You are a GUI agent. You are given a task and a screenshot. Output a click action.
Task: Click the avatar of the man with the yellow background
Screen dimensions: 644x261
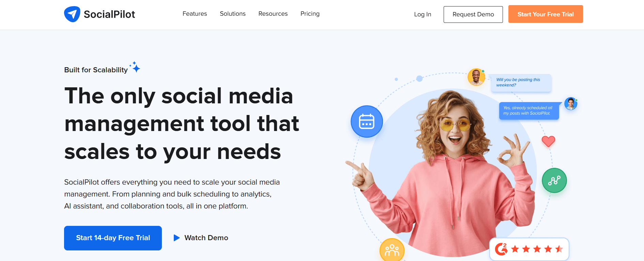[x=476, y=77]
